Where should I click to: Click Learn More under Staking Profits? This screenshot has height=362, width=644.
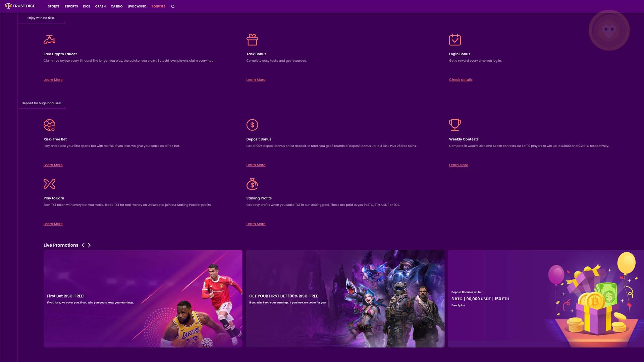pyautogui.click(x=256, y=224)
